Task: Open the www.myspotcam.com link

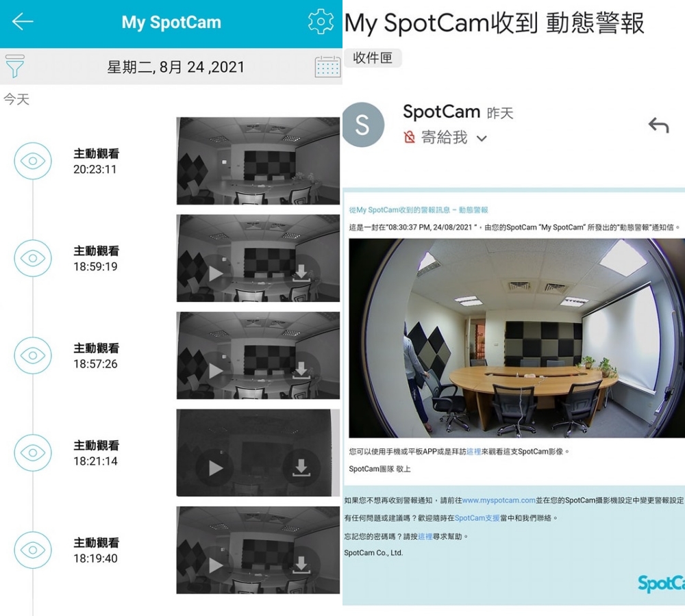Action: [x=499, y=500]
